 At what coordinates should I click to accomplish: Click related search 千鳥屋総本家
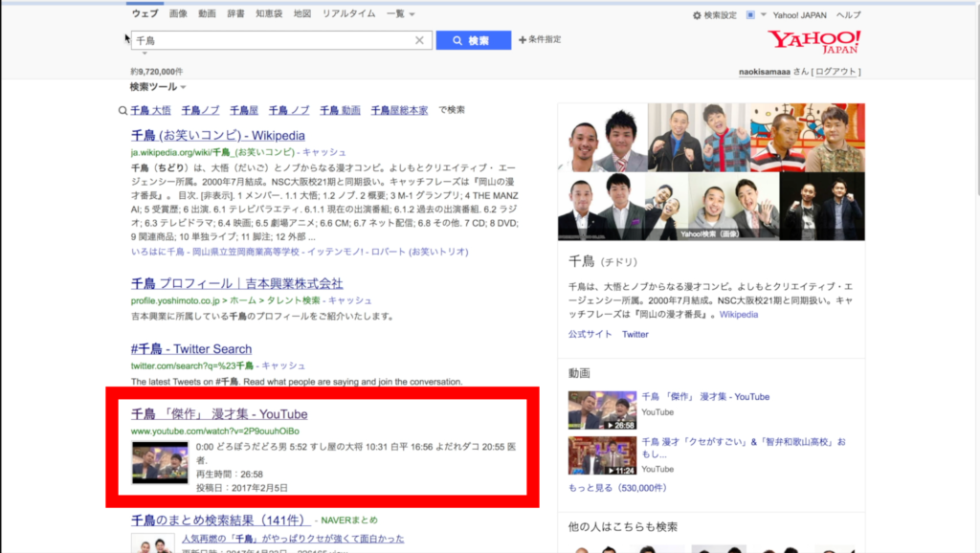(x=399, y=110)
